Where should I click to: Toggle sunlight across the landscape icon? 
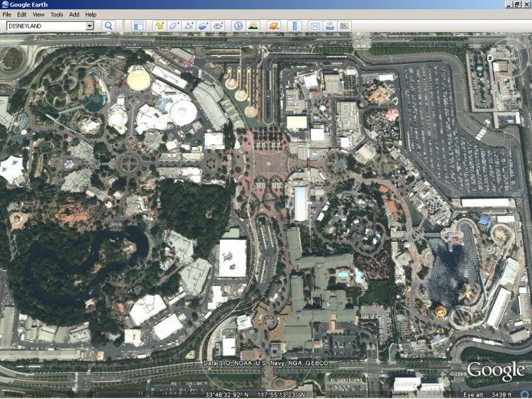tap(253, 26)
